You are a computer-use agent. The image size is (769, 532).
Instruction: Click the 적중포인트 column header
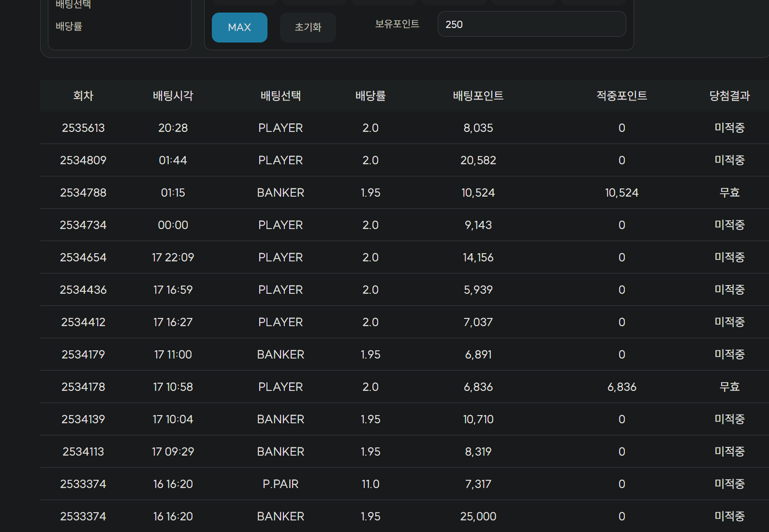(621, 96)
